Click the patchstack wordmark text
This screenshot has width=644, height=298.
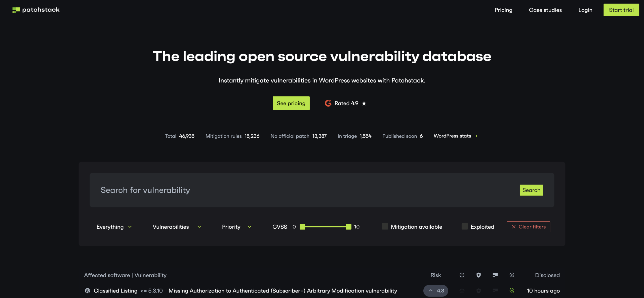[41, 10]
